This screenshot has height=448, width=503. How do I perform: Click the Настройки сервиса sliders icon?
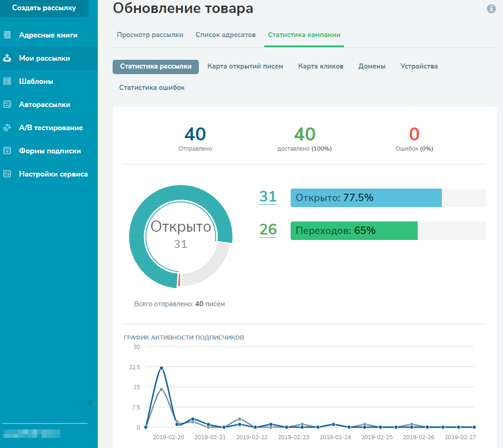(x=7, y=174)
